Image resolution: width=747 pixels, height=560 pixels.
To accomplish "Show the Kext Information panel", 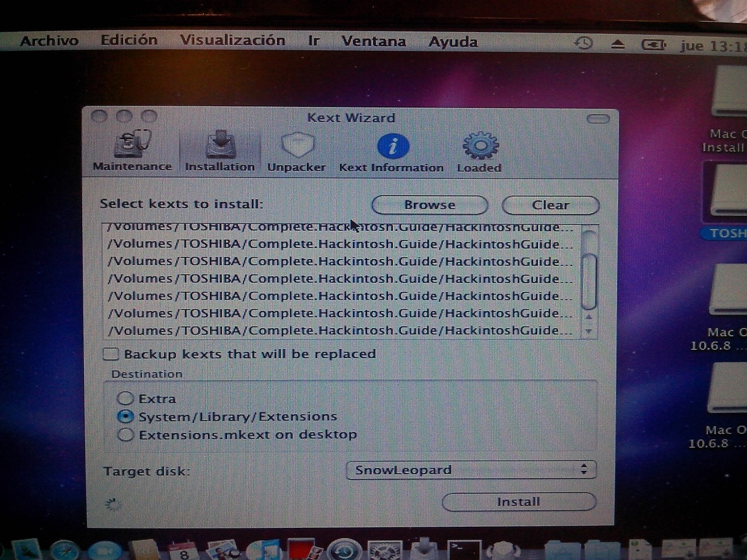I will tap(392, 153).
